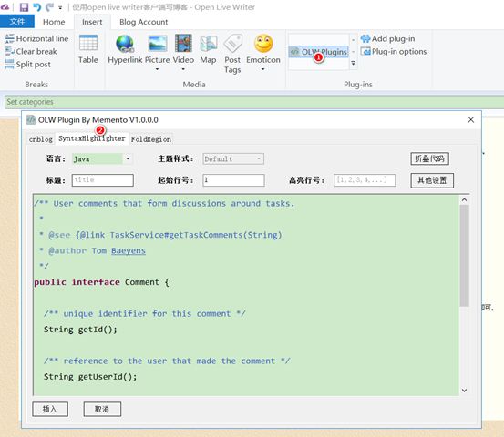
Task: Click the Redo arrow in the quick access toolbar
Action: pos(49,7)
